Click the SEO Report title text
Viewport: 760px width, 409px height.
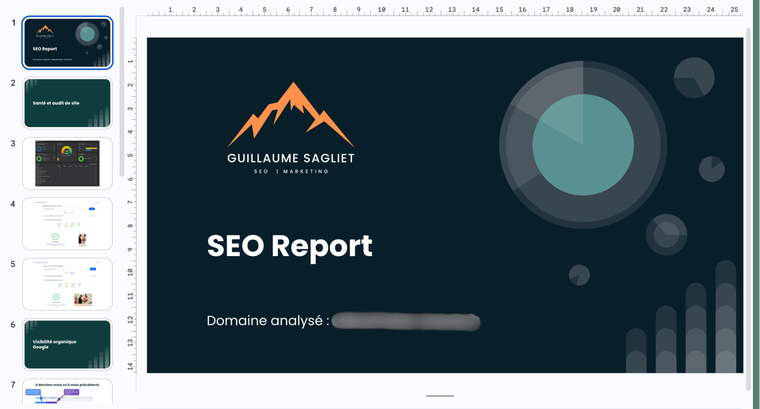point(289,247)
